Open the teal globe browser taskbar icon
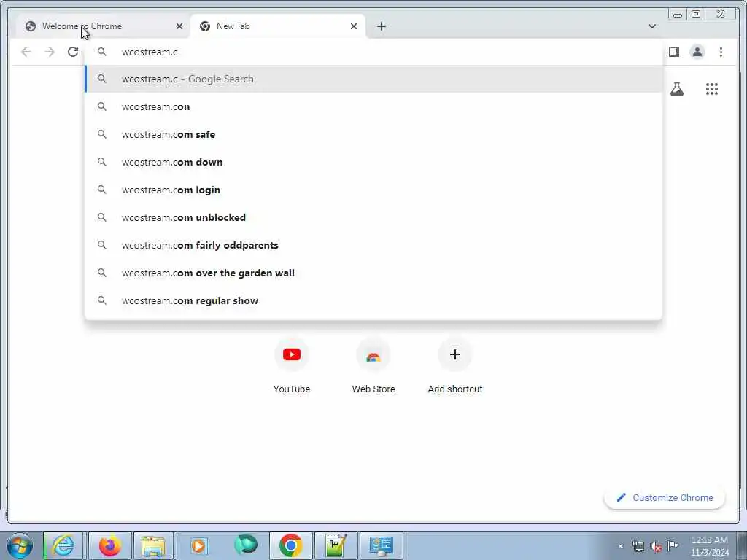 pyautogui.click(x=245, y=545)
